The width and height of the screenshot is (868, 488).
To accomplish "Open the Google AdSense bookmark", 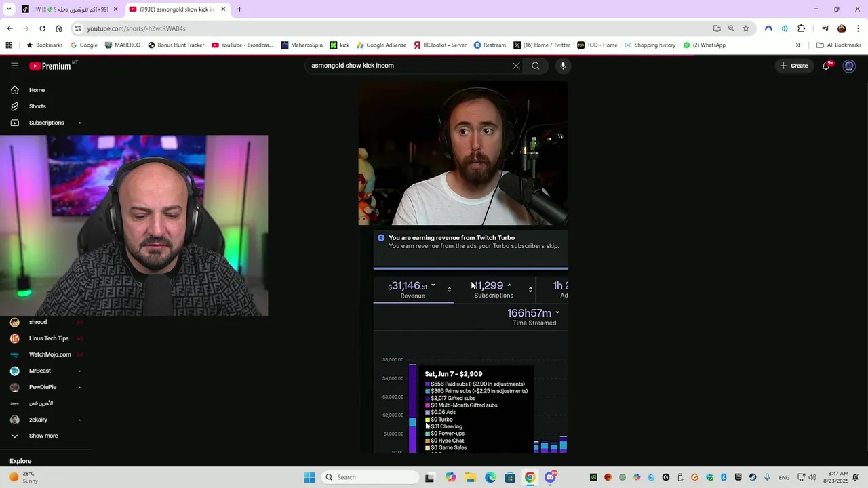I will pyautogui.click(x=381, y=45).
